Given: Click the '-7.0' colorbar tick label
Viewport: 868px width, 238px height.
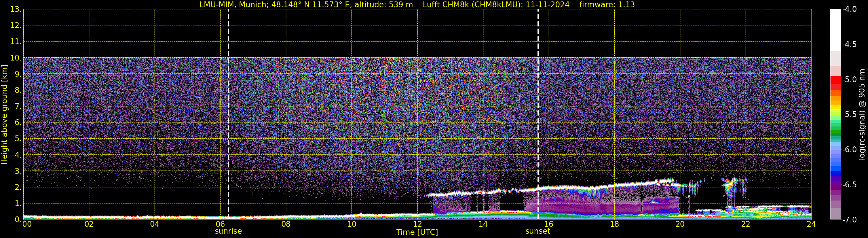Looking at the screenshot, I should coord(850,220).
